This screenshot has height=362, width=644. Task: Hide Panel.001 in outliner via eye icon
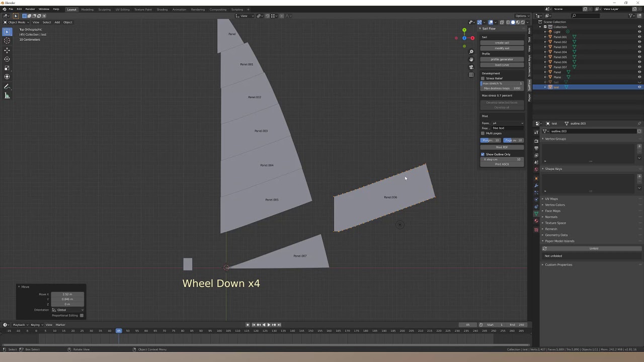click(x=639, y=37)
